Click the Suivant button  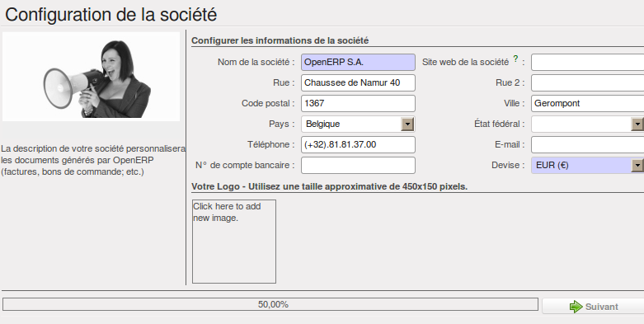[x=593, y=307]
